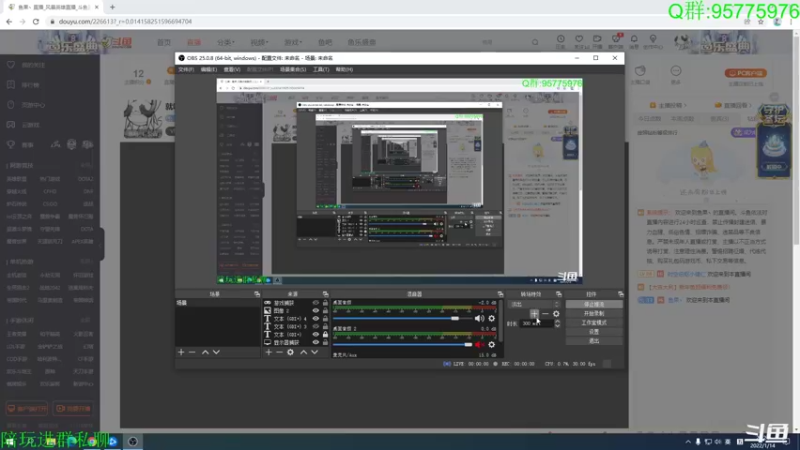800x450 pixels.
Task: Click the 开始录制 button in OBS controls
Action: [x=594, y=313]
